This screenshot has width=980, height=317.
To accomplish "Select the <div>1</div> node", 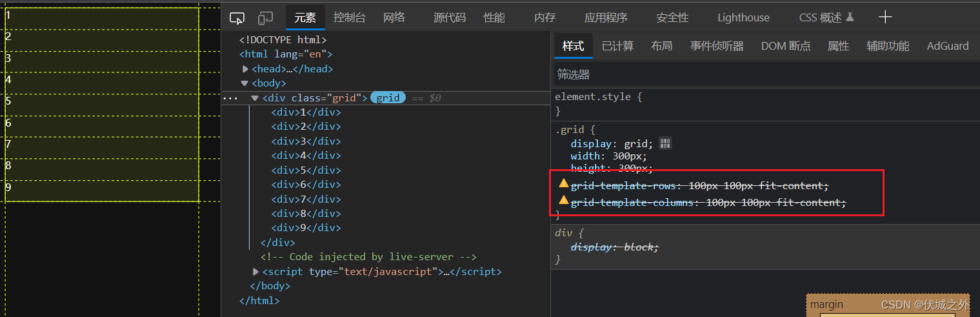I will click(x=306, y=112).
